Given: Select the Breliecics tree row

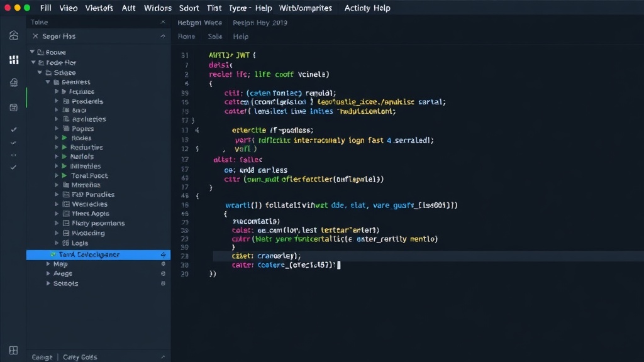Looking at the screenshot, I should 99,119.
